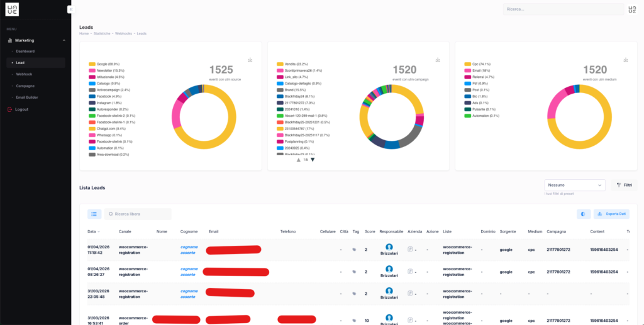Toggle Link_sito series in campaign legend
Viewport: 644px width, 325px height.
[x=292, y=77]
